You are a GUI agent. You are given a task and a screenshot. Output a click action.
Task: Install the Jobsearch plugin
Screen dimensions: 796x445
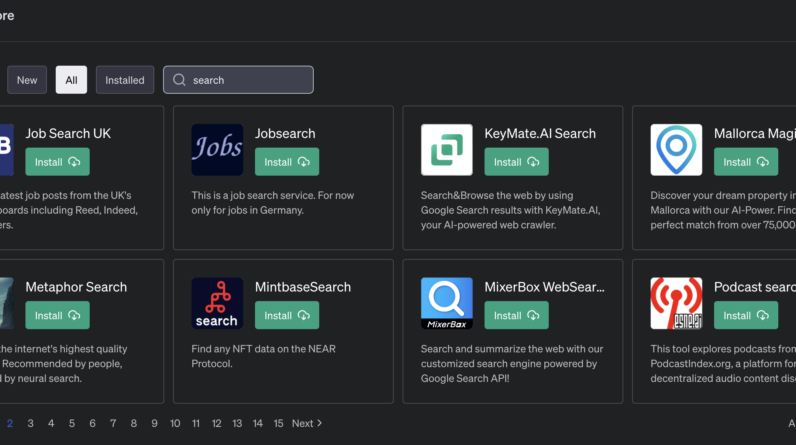tap(287, 162)
